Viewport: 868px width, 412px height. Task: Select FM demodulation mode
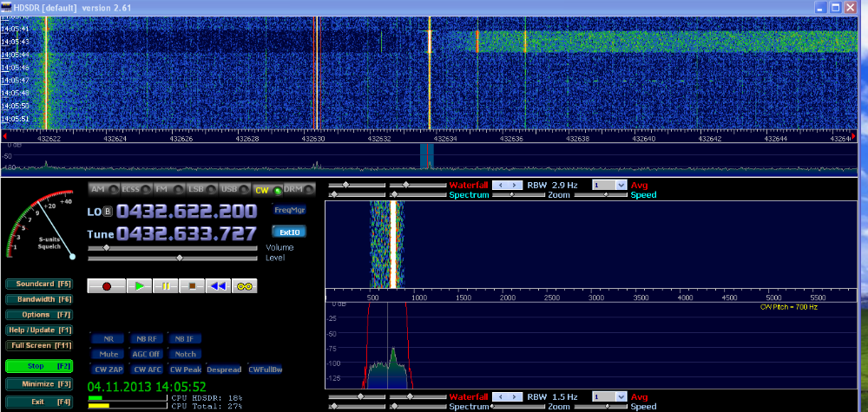click(x=169, y=190)
